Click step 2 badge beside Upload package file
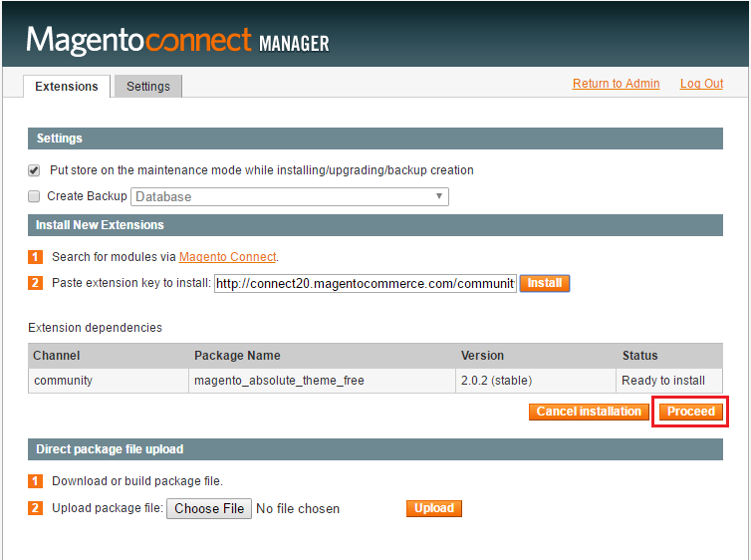The width and height of the screenshot is (751, 560). (x=35, y=508)
